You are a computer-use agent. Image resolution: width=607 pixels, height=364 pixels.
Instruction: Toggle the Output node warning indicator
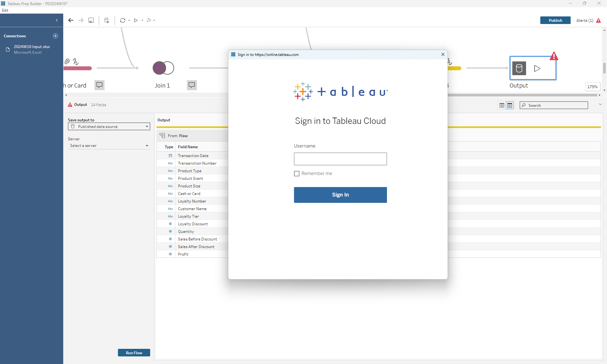point(554,56)
